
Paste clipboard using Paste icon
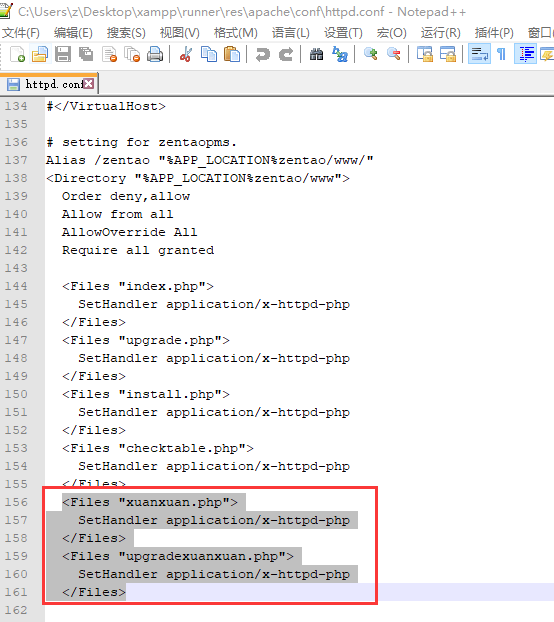(232, 54)
